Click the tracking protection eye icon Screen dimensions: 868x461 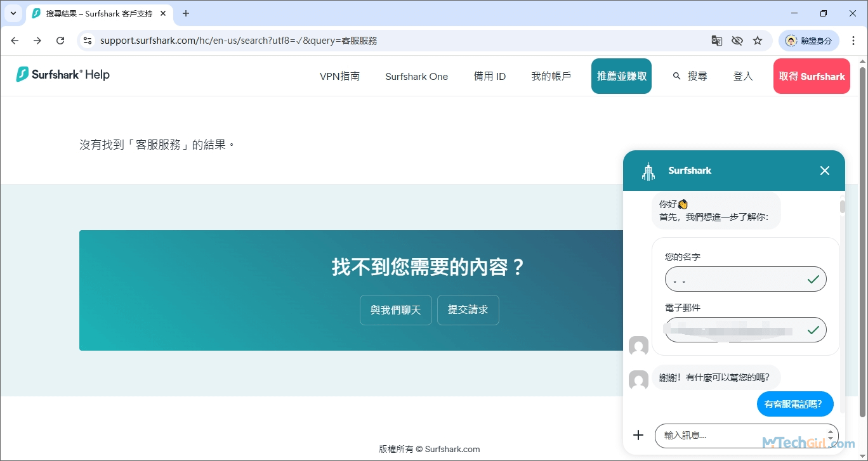[737, 41]
